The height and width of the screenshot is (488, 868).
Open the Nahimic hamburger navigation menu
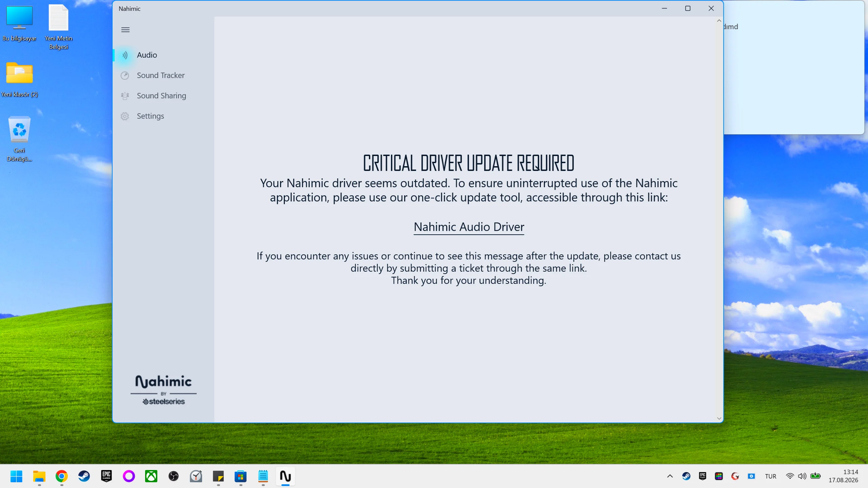pos(125,30)
